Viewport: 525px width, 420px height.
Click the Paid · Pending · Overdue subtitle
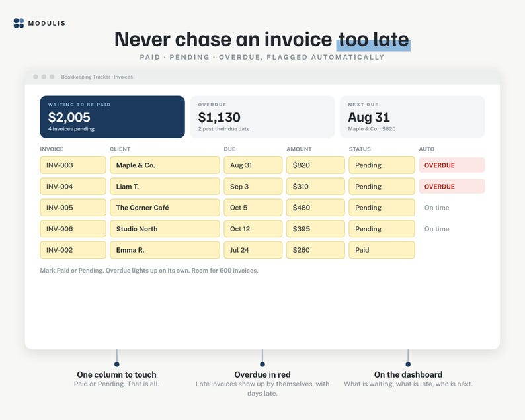pyautogui.click(x=262, y=57)
